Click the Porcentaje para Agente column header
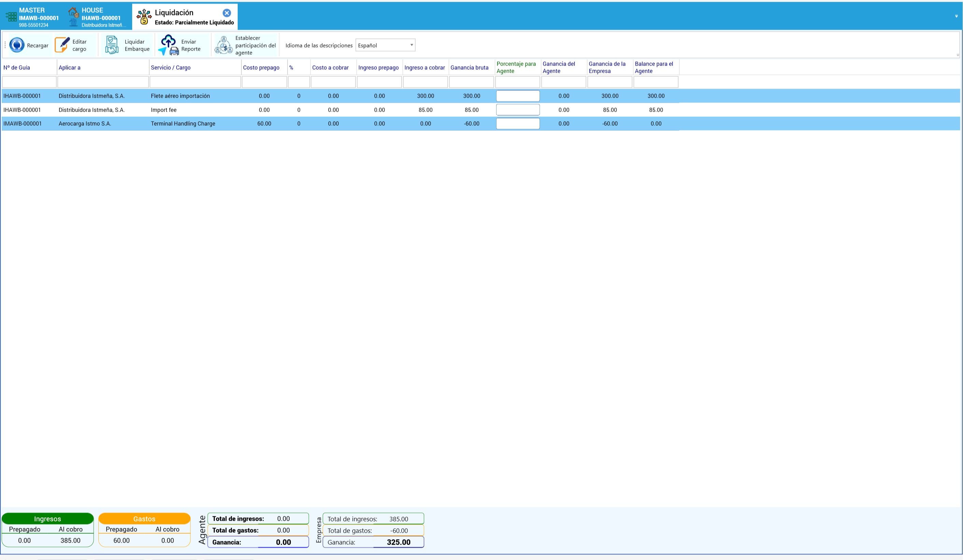 (x=517, y=67)
